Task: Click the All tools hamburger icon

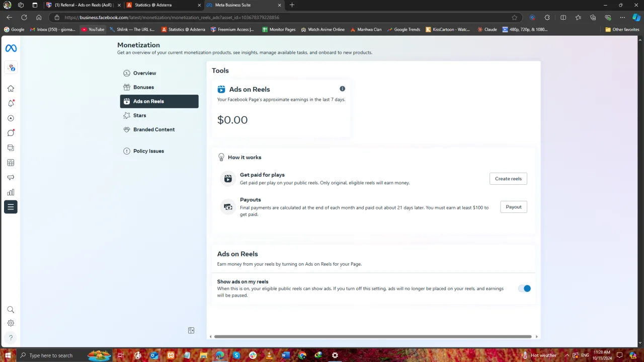Action: tap(11, 207)
